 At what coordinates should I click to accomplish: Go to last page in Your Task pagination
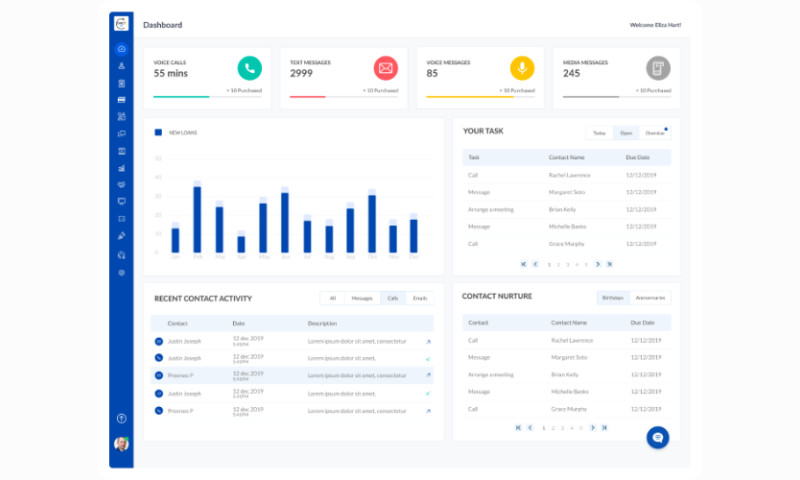tap(609, 264)
